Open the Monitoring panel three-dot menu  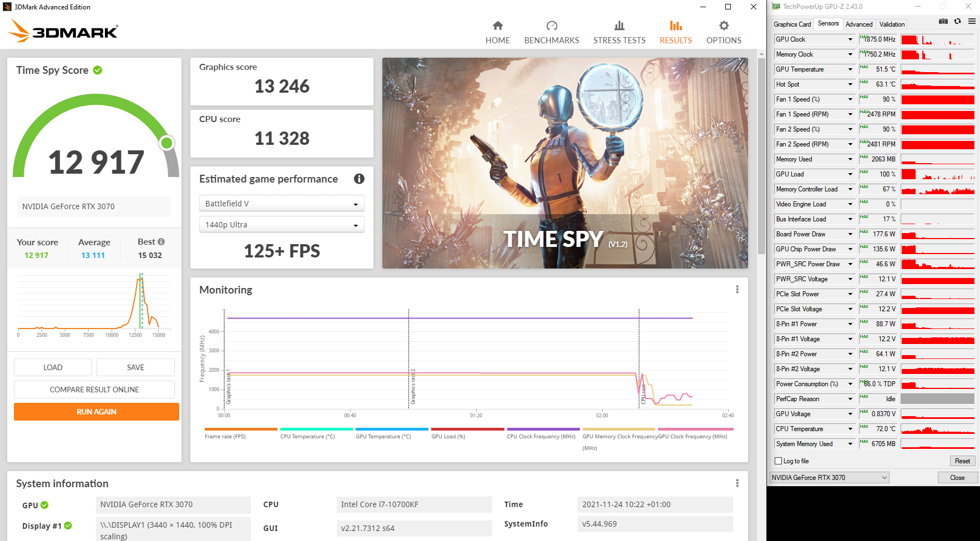(x=737, y=290)
